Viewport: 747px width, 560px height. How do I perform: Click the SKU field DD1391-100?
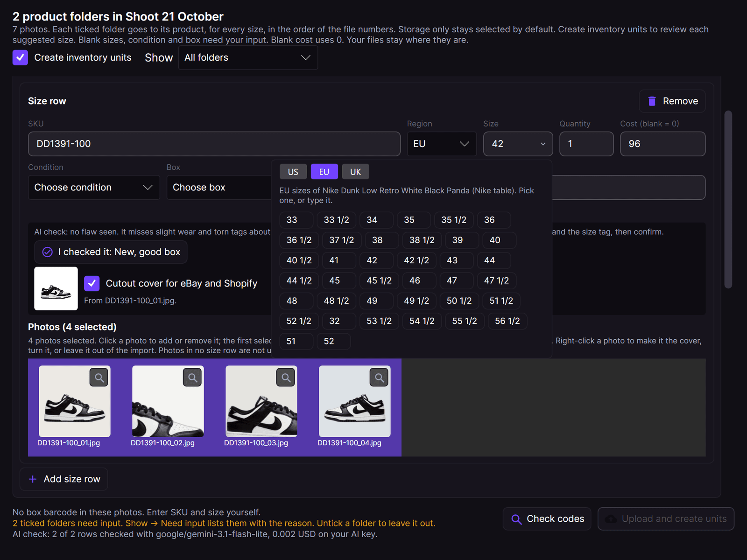pyautogui.click(x=214, y=144)
